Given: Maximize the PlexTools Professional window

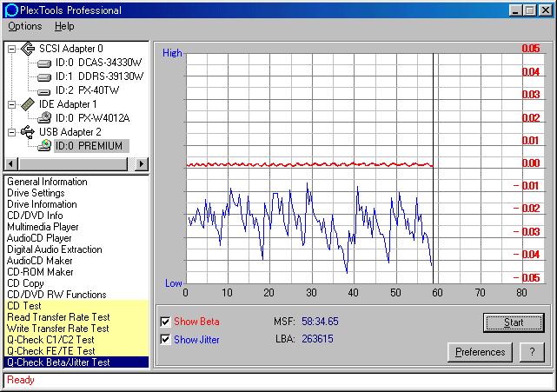Looking at the screenshot, I should click(x=530, y=10).
